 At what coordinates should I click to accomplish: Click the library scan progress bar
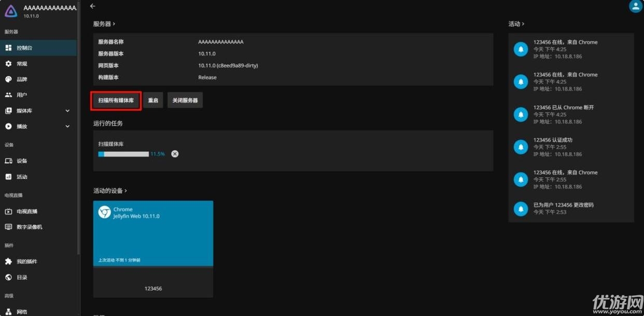pos(123,154)
